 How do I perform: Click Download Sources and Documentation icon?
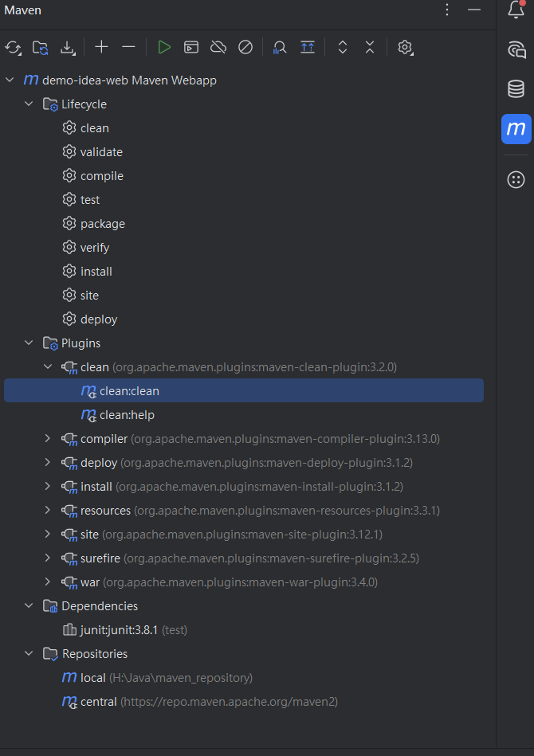point(68,47)
